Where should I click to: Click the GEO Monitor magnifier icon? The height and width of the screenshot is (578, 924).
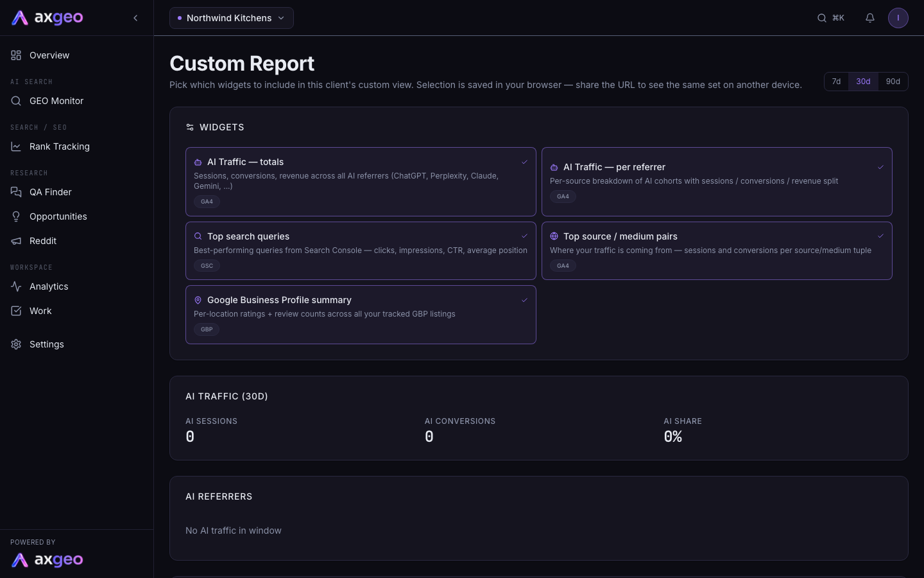(16, 101)
